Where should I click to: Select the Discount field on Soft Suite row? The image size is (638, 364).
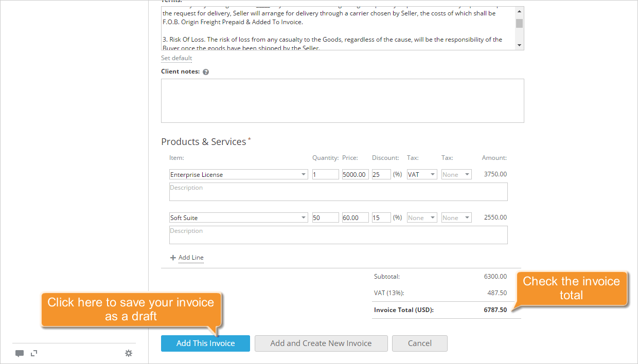point(381,217)
